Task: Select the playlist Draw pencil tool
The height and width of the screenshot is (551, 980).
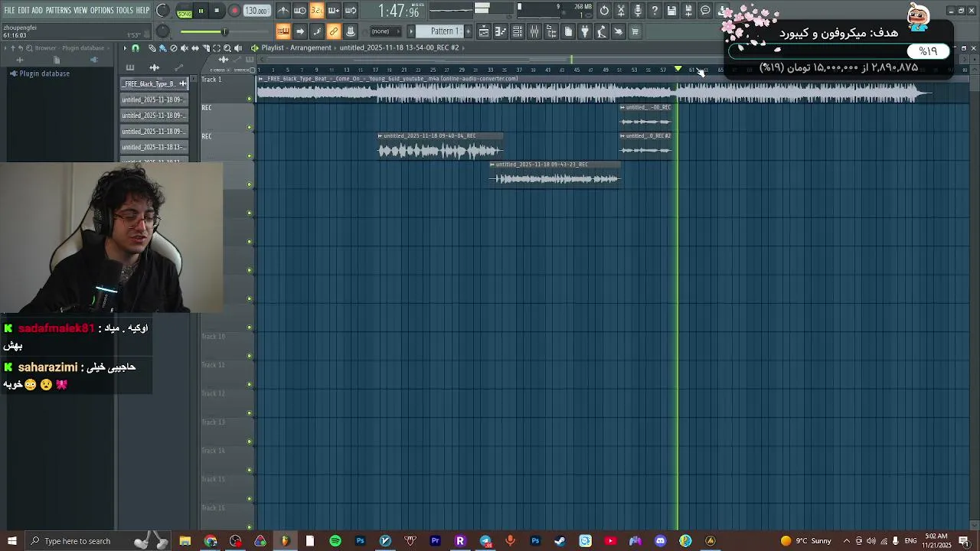Action: click(152, 48)
